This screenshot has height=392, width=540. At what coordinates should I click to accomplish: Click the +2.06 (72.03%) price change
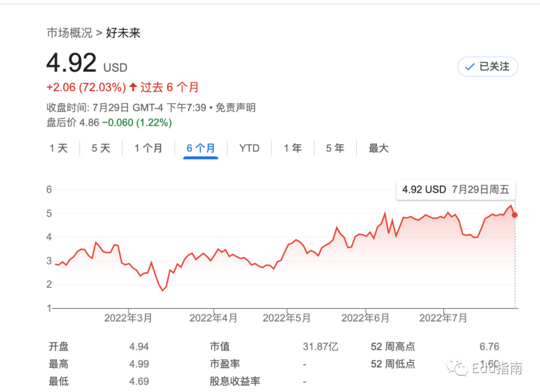(x=86, y=87)
